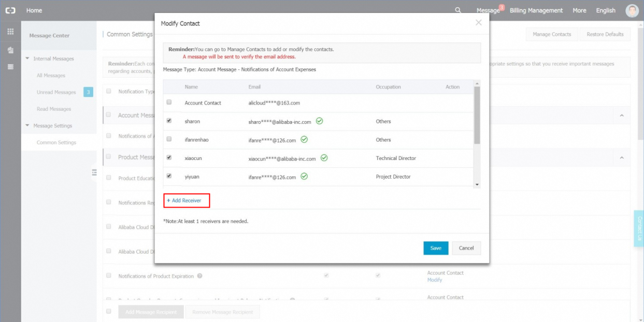Click the user avatar icon
This screenshot has height=322, width=644.
click(632, 10)
